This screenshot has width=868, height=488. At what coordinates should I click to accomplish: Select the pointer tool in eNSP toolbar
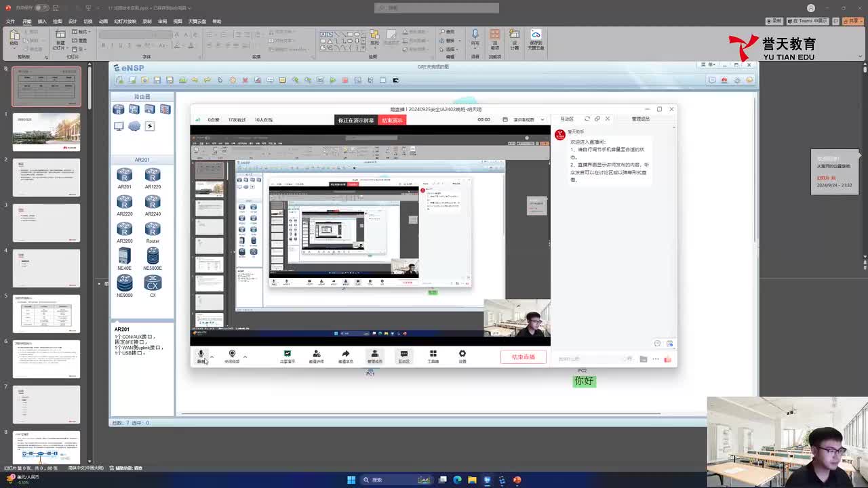point(220,80)
